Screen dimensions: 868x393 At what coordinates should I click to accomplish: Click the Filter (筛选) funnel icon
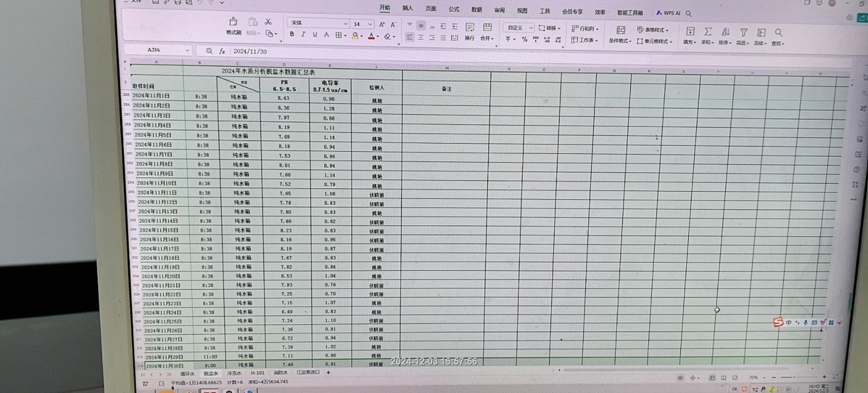coord(744,32)
